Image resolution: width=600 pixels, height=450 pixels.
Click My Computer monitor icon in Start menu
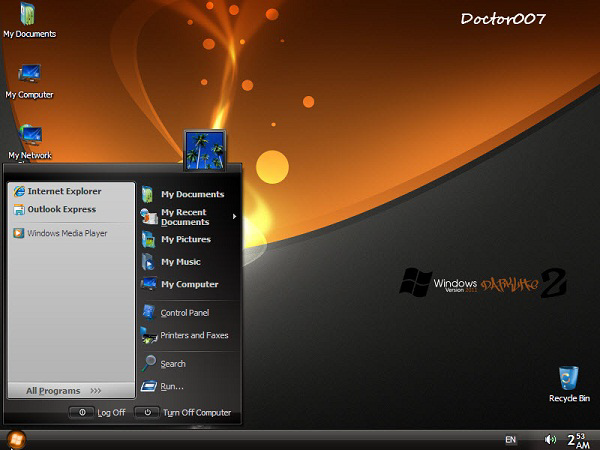[148, 284]
